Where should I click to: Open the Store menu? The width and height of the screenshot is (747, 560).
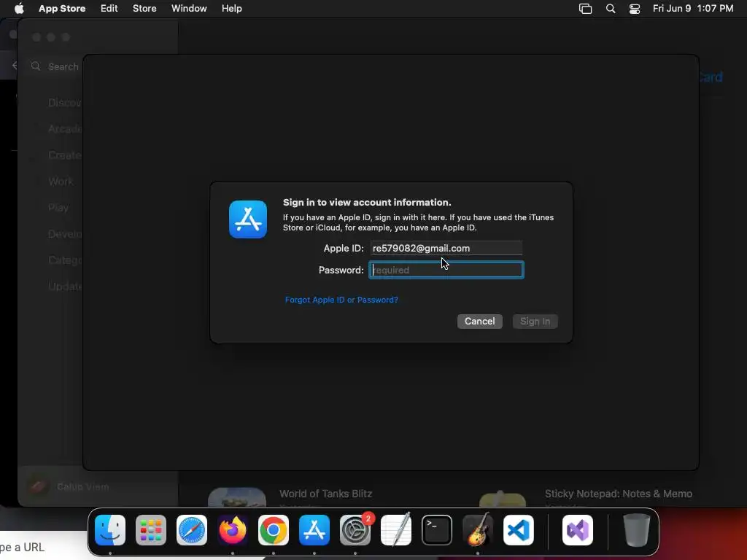click(144, 9)
